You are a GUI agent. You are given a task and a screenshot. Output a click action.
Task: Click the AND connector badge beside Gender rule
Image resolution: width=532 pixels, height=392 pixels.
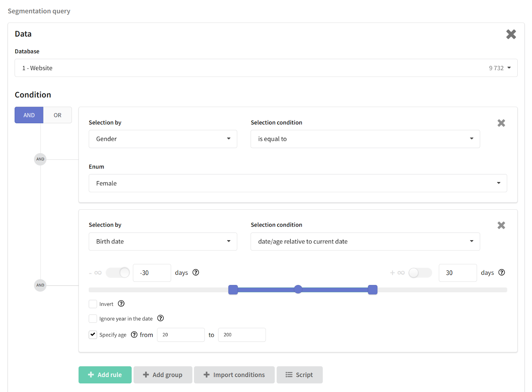(40, 159)
